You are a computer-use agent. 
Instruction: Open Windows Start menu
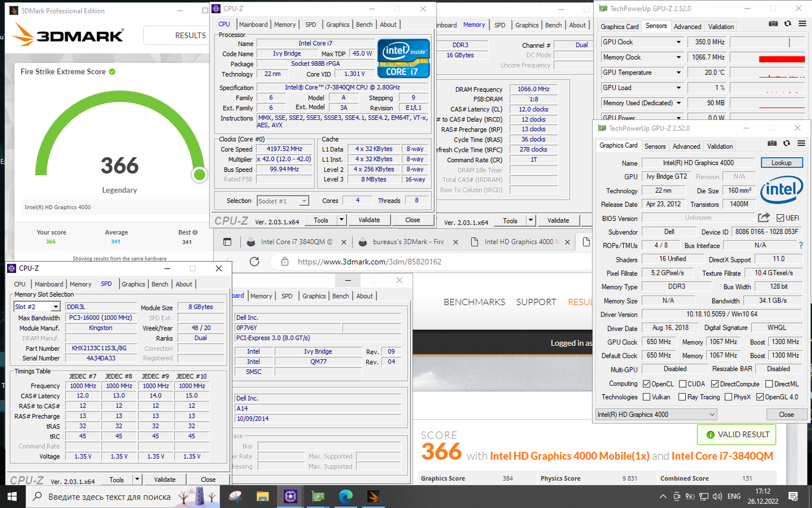point(12,496)
